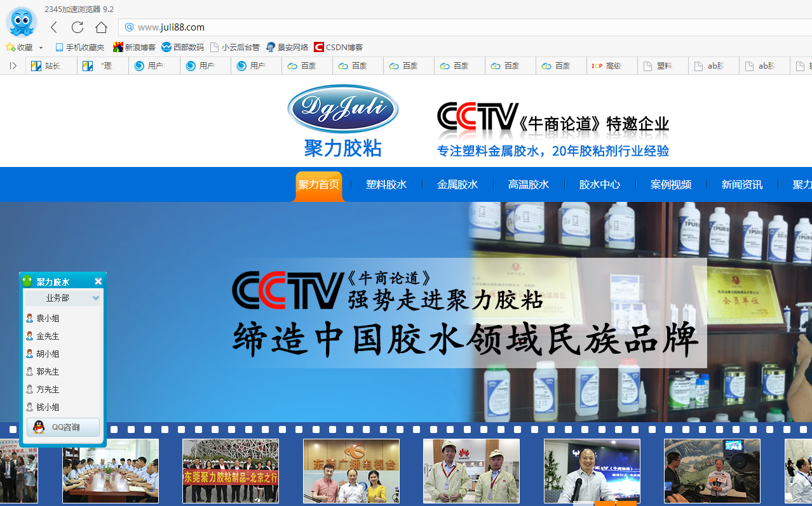The height and width of the screenshot is (506, 812).
Task: Open the 新浪博客 bookmark
Action: coord(134,47)
